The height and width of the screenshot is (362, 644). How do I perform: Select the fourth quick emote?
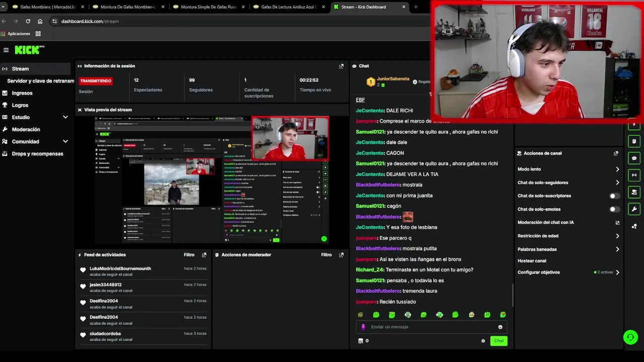[408, 315]
